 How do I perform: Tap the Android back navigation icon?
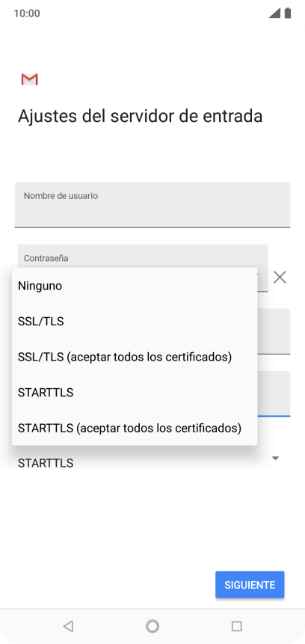tap(68, 626)
